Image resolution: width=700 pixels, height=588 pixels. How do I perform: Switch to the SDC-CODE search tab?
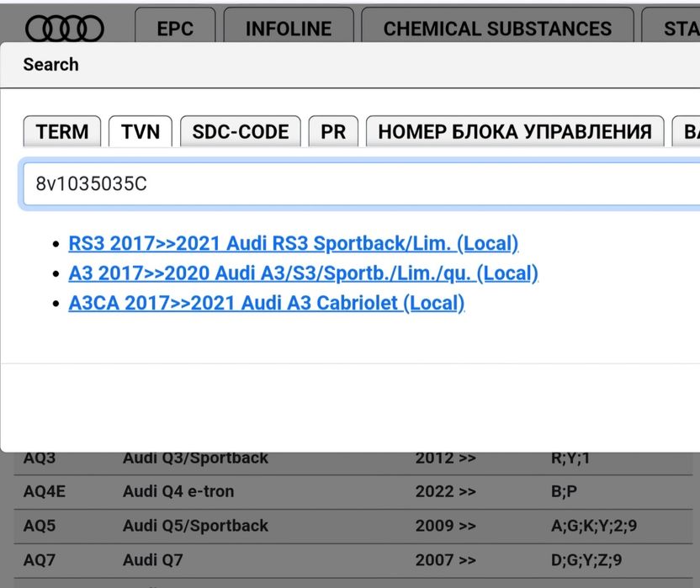tap(241, 132)
